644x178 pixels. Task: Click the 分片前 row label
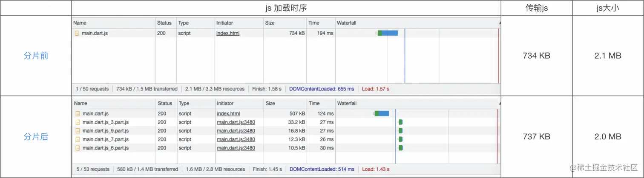[x=36, y=56]
